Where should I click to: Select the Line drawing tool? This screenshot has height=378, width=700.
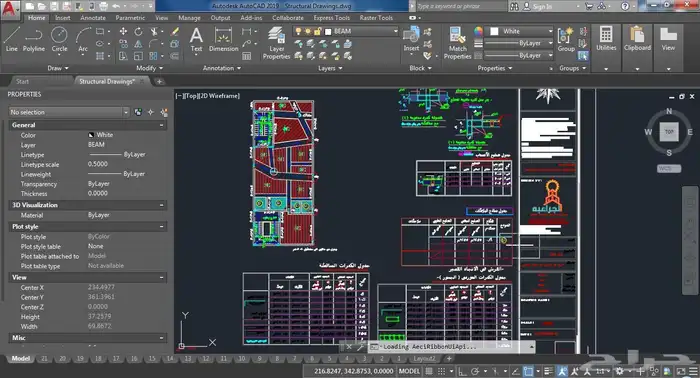point(12,39)
